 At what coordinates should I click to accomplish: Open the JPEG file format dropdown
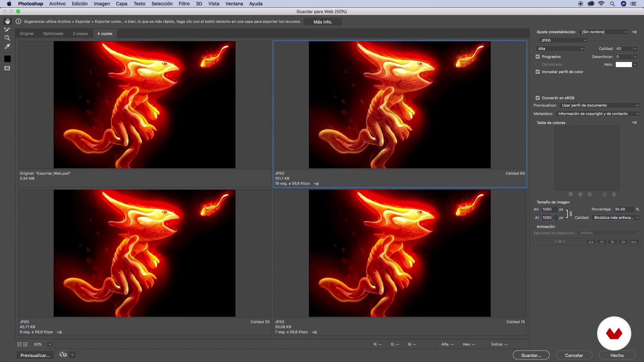coord(563,40)
